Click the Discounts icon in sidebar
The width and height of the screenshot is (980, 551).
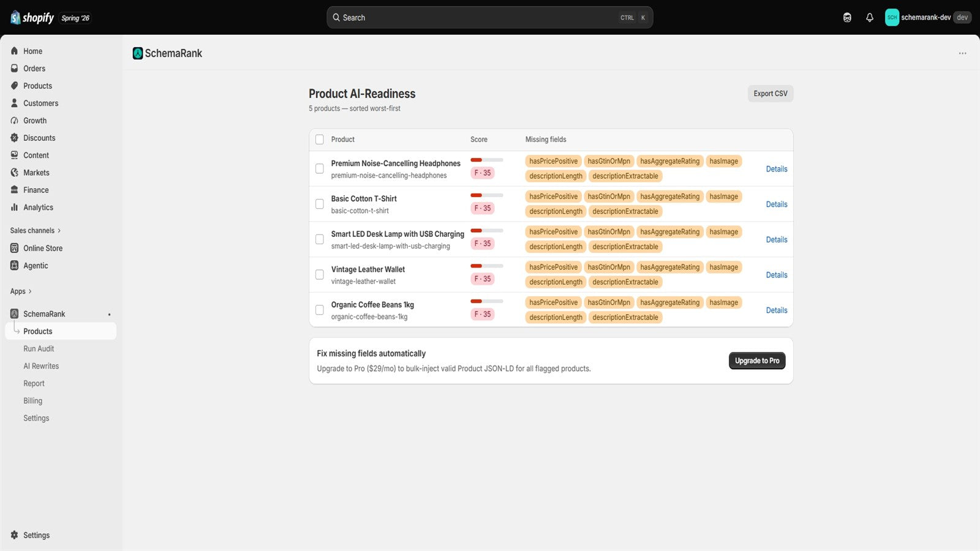tap(14, 138)
